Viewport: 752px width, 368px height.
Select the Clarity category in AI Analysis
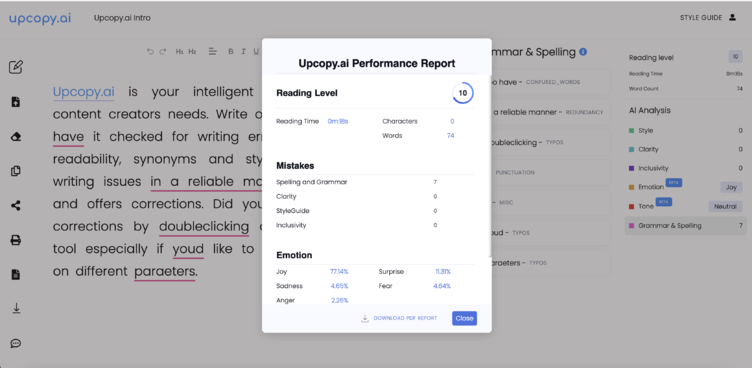pyautogui.click(x=685, y=149)
